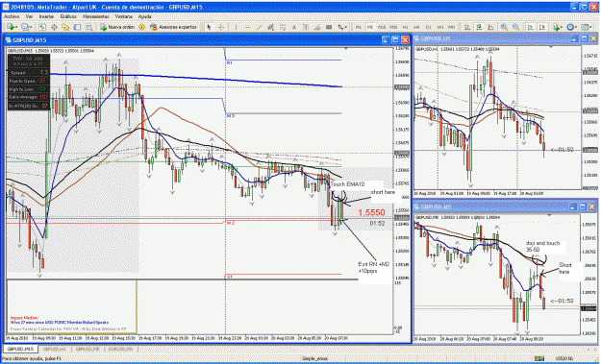This screenshot has height=364, width=601.
Task: Select the GBPUSD,H1 chart tab
Action: (55, 349)
